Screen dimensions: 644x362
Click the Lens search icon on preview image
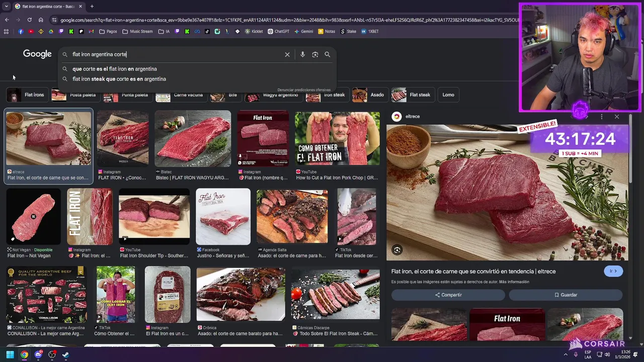(397, 250)
